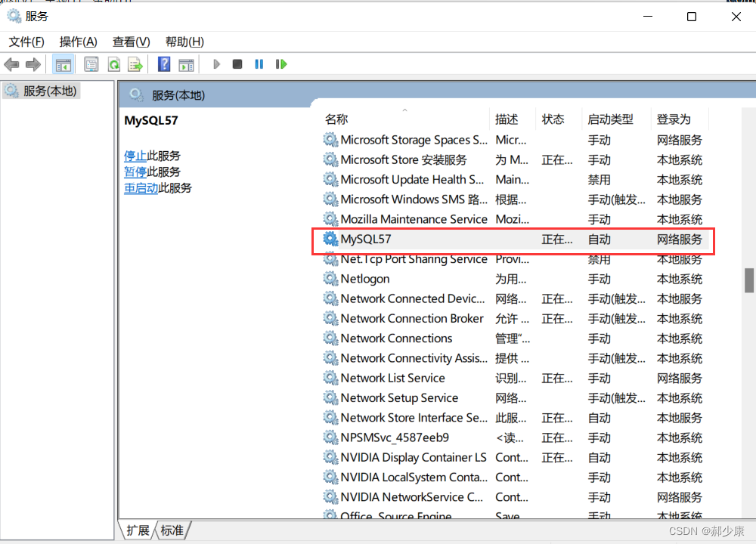The height and width of the screenshot is (544, 756).
Task: Select NVIDIA NetworkService C... service
Action: (x=412, y=497)
